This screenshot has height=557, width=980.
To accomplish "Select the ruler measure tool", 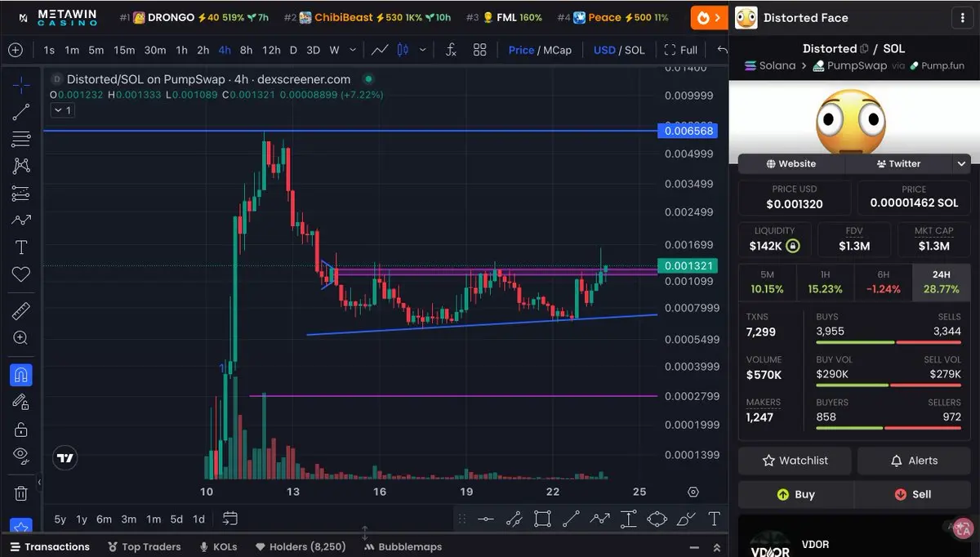I will tap(21, 311).
